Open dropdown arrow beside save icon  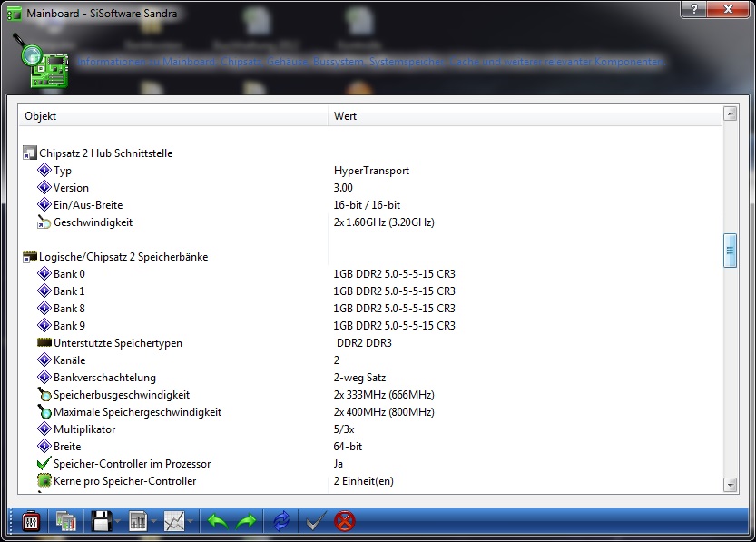click(117, 521)
